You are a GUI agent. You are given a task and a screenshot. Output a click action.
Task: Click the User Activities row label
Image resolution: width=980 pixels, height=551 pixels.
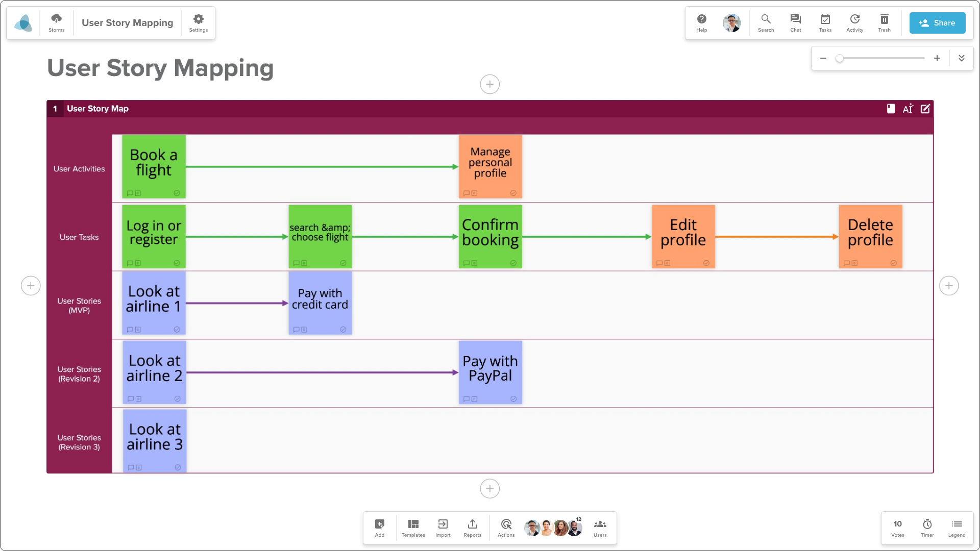click(x=79, y=169)
